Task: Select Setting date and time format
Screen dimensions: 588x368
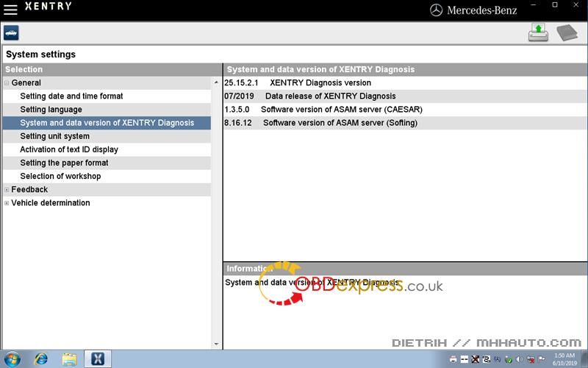Action: click(x=71, y=96)
